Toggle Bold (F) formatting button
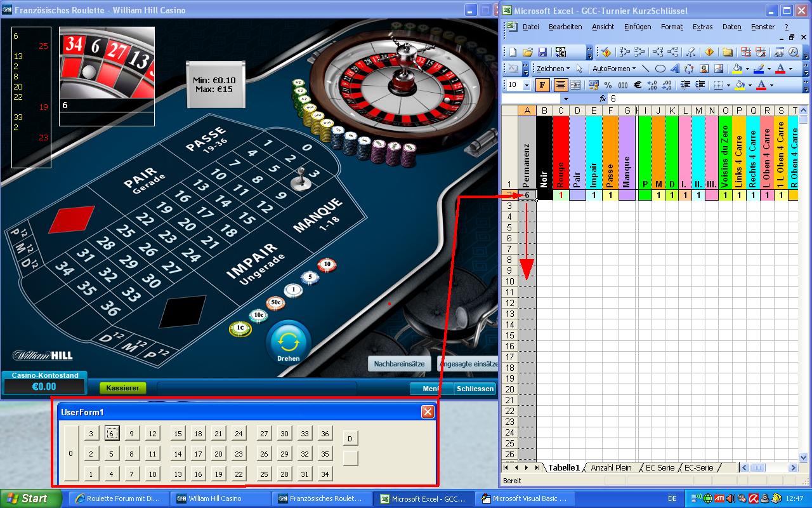This screenshot has width=812, height=508. (543, 85)
